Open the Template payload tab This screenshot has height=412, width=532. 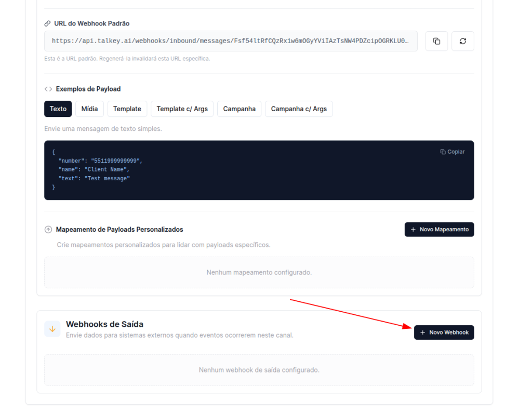click(127, 109)
